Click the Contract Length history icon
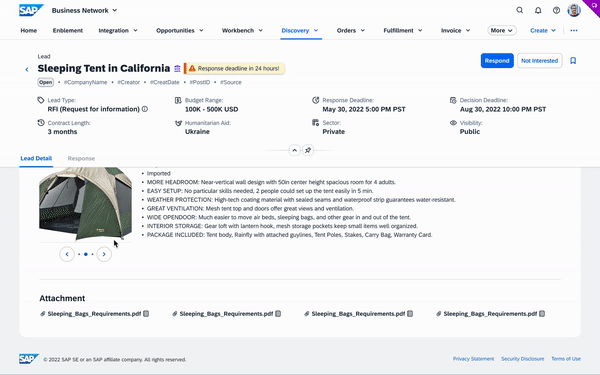Viewport: 600px width, 375px height. [x=41, y=123]
